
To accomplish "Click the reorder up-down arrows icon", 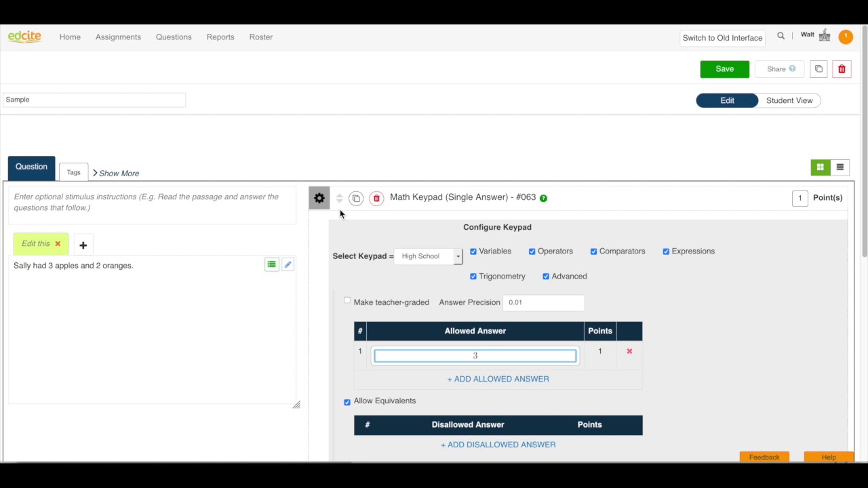I will click(339, 198).
